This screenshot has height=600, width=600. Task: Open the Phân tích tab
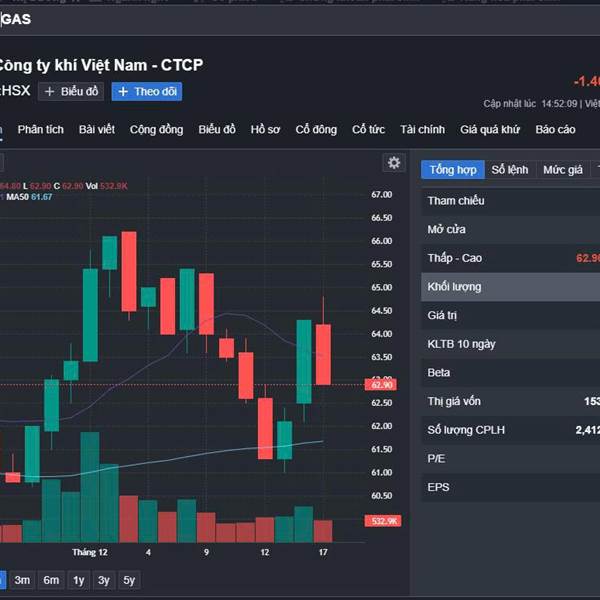40,130
